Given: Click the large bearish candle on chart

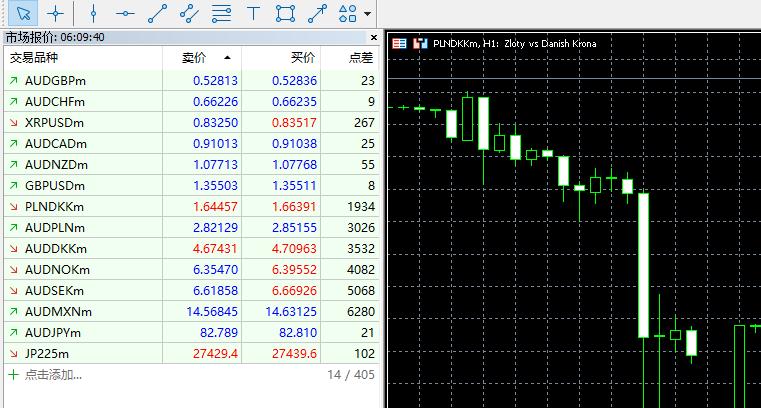Looking at the screenshot, I should pyautogui.click(x=644, y=265).
